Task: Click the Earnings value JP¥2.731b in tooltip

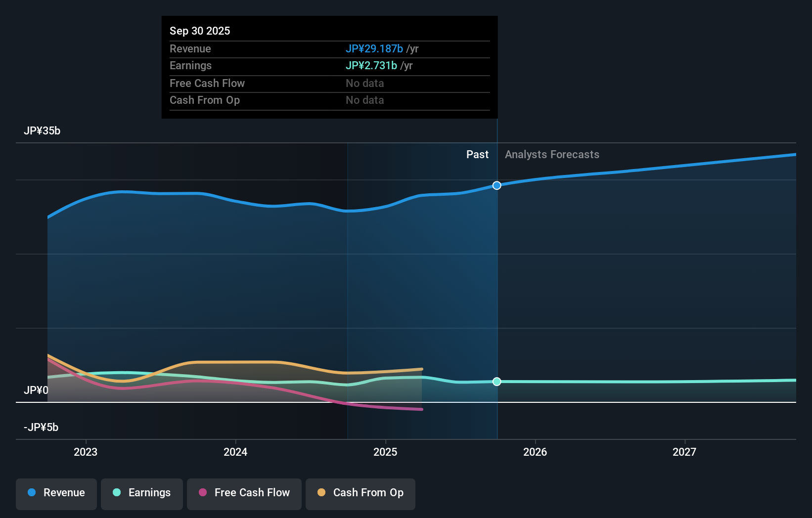Action: tap(371, 65)
